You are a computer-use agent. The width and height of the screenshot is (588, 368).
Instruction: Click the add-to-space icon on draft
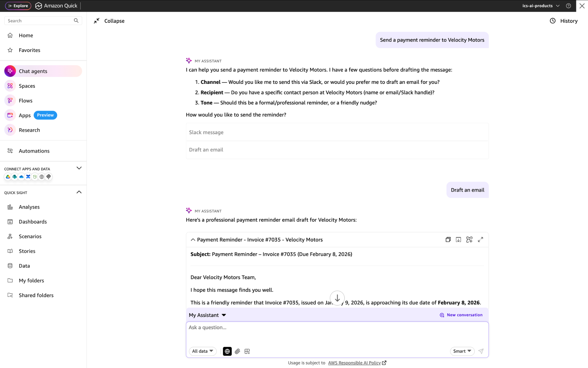(469, 240)
